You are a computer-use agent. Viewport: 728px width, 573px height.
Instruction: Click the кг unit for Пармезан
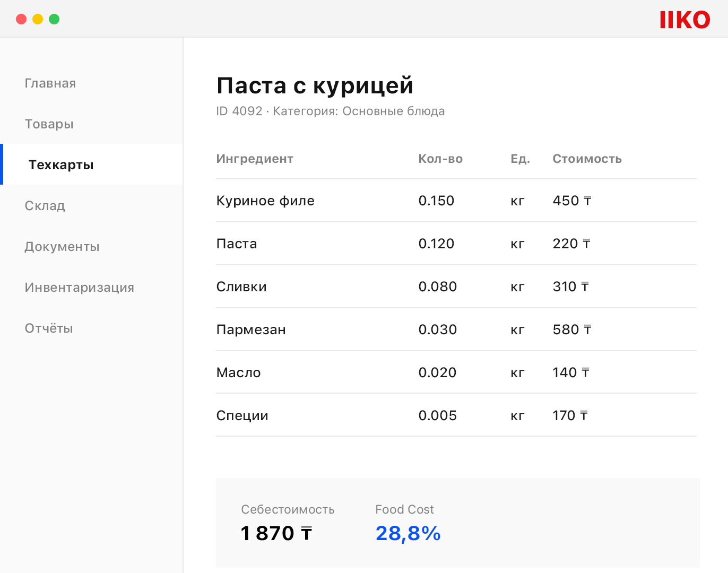[x=517, y=330]
